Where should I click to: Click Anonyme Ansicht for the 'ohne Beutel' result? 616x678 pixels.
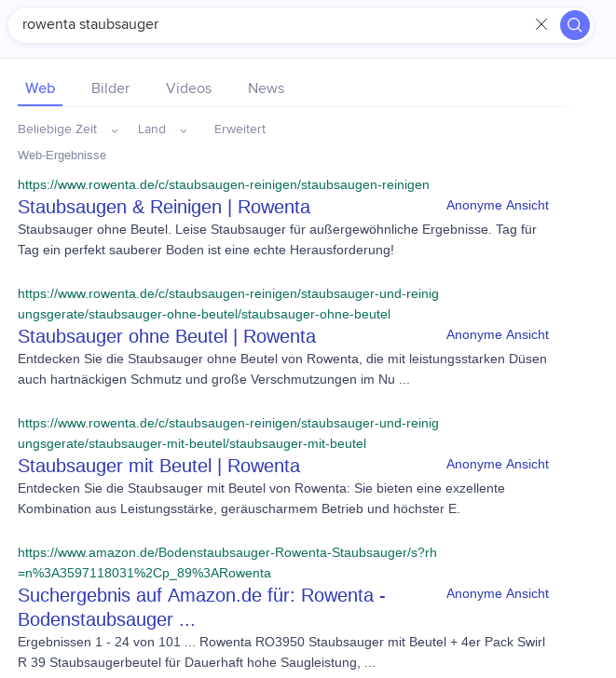(498, 334)
